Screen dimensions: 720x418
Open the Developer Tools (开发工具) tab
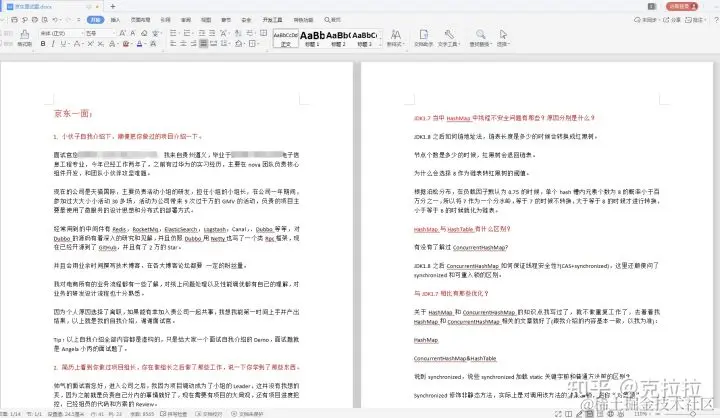pos(272,20)
